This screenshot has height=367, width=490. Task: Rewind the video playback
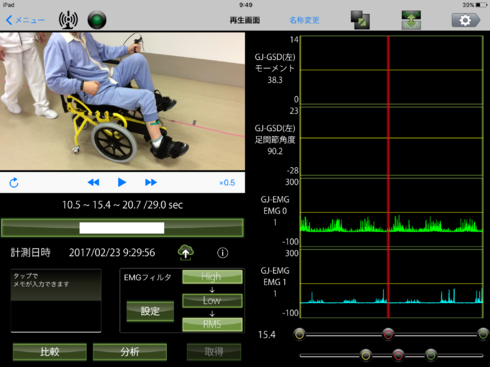point(93,182)
